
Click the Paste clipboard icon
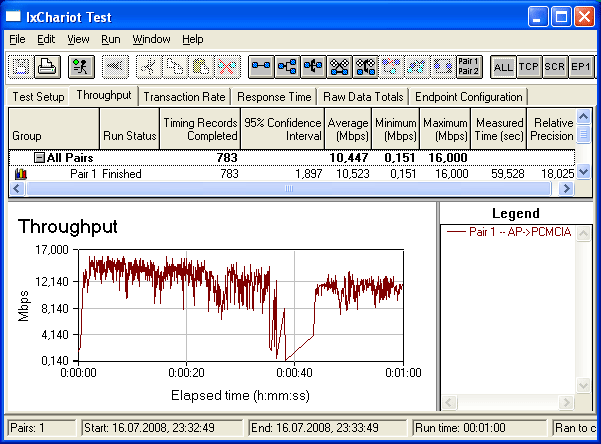tap(201, 67)
